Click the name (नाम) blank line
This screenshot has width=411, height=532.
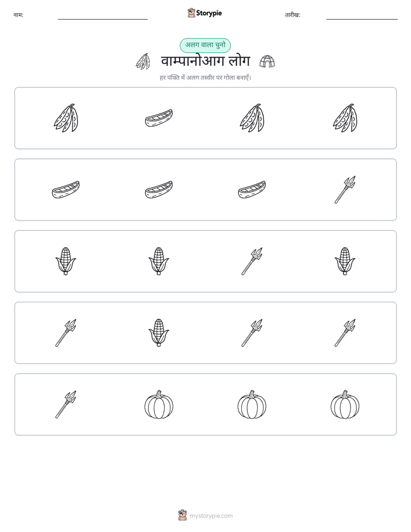(x=102, y=19)
